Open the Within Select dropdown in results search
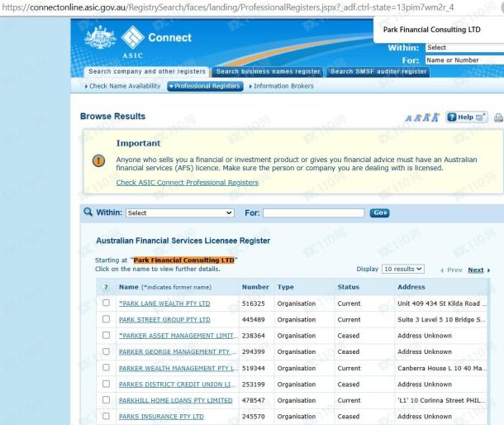The height and width of the screenshot is (425, 504). coord(180,213)
